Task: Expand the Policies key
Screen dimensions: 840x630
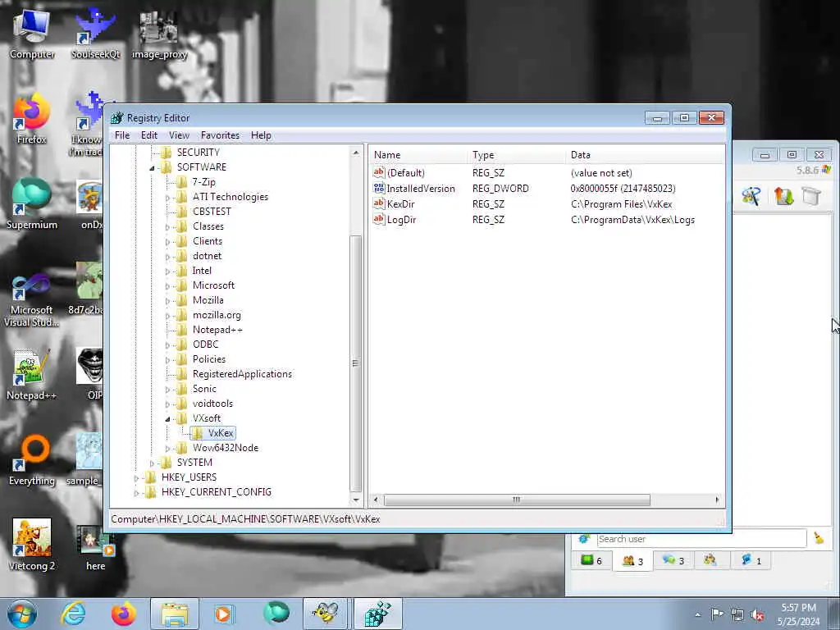Action: click(x=167, y=360)
